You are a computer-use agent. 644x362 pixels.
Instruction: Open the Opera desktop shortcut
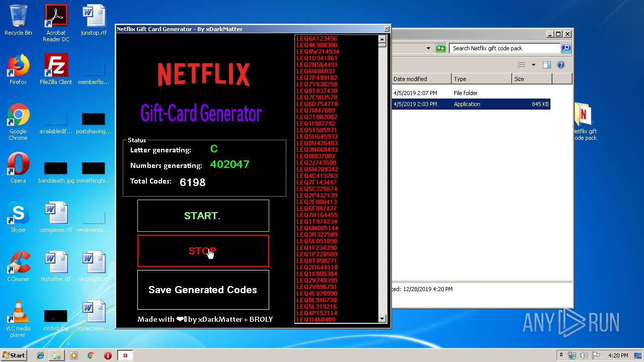click(x=18, y=167)
